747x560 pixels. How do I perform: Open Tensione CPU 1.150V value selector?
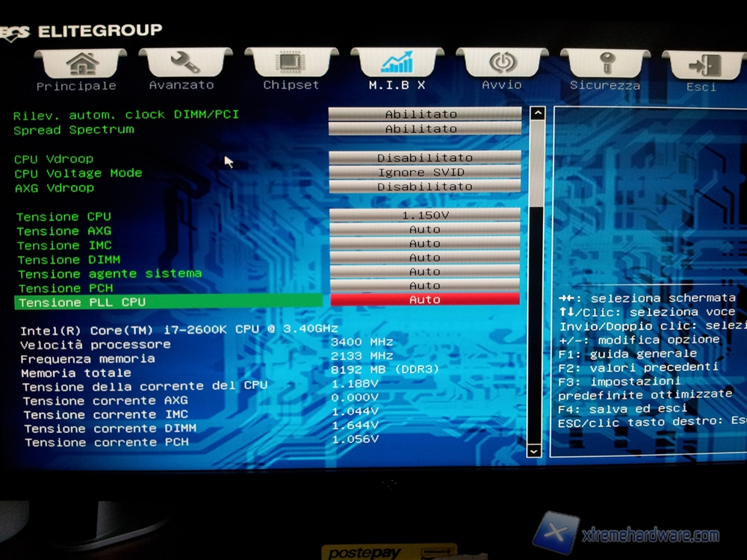point(424,215)
